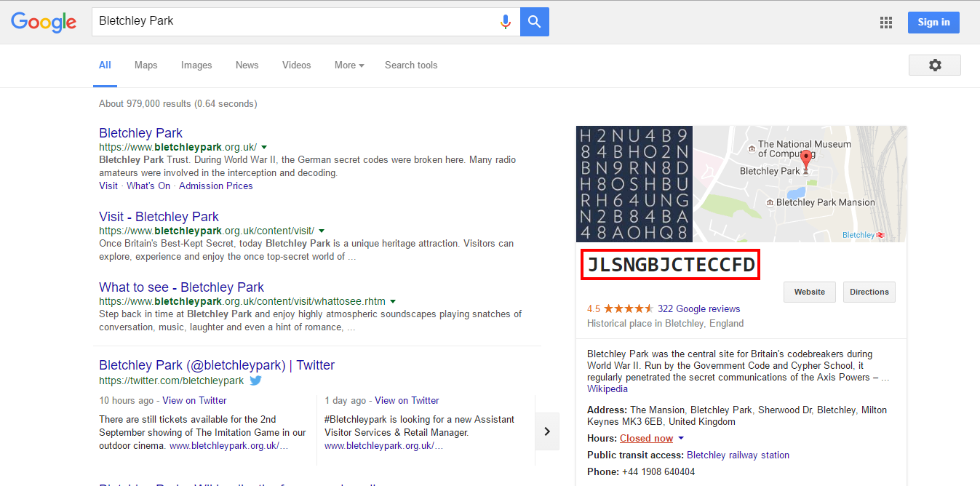Click the Bletchley Park search input field
This screenshot has width=980, height=486.
tap(291, 22)
